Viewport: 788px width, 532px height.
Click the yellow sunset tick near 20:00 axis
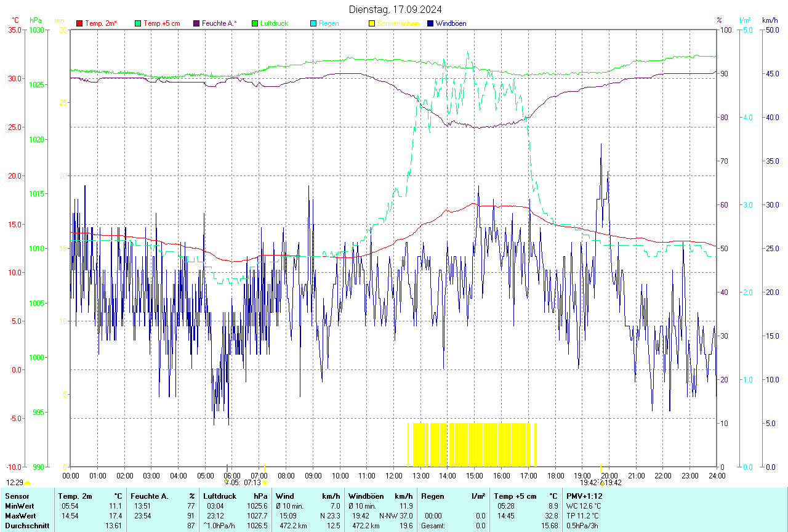click(x=601, y=467)
